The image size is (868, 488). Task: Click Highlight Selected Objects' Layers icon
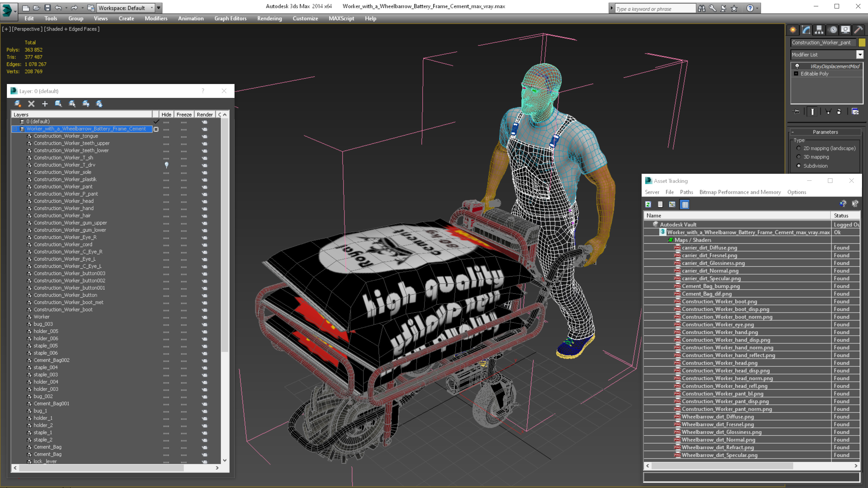click(x=72, y=104)
